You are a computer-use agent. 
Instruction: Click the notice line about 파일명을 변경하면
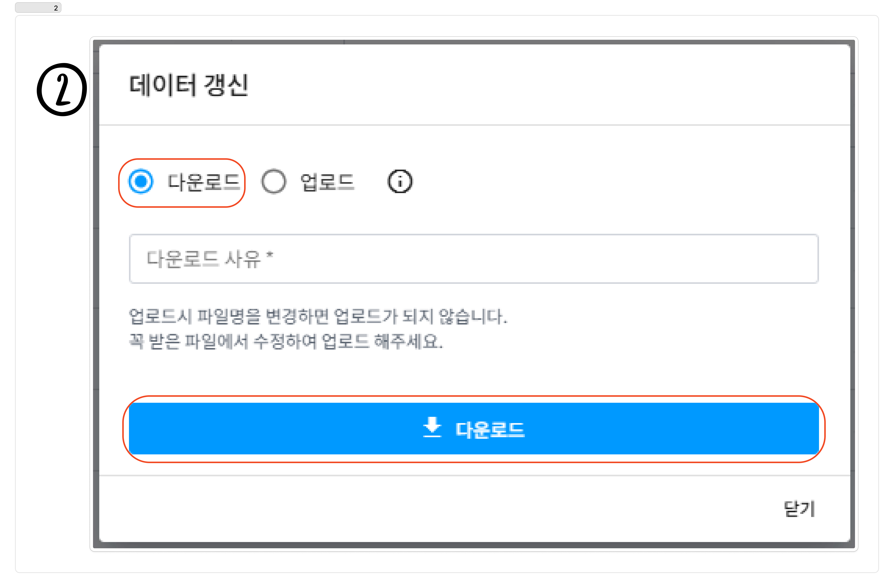pos(318,316)
